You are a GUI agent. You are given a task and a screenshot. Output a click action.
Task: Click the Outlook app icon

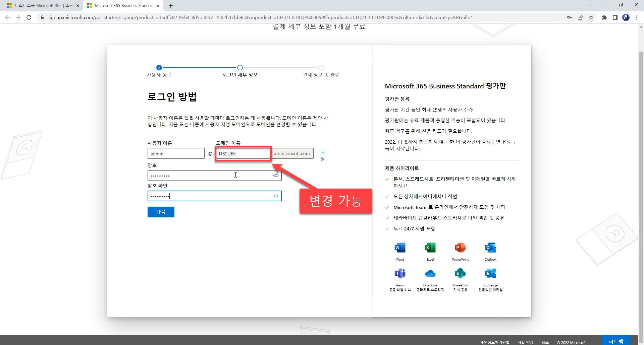tap(490, 248)
